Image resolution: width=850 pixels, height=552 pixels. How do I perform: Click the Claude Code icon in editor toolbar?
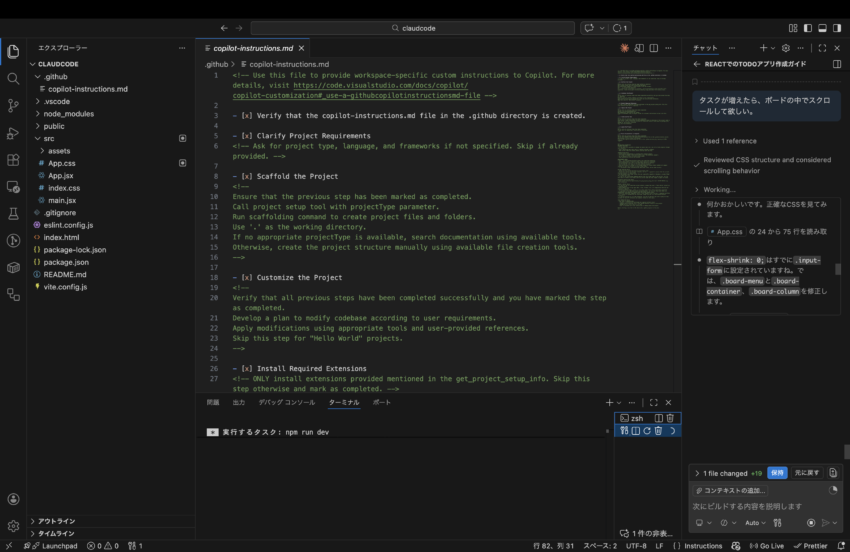625,48
